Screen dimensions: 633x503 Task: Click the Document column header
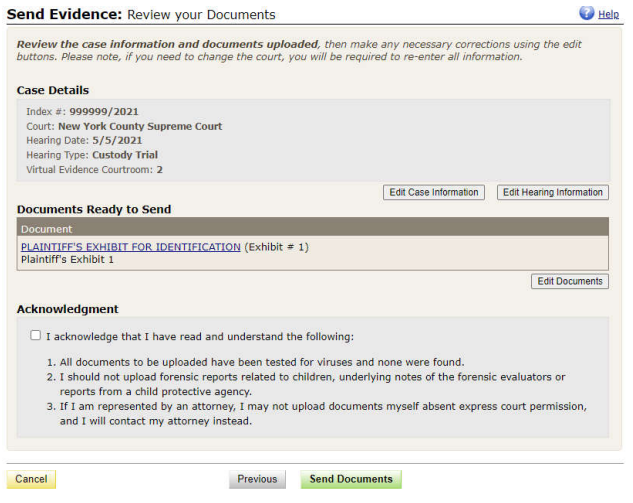click(45, 229)
